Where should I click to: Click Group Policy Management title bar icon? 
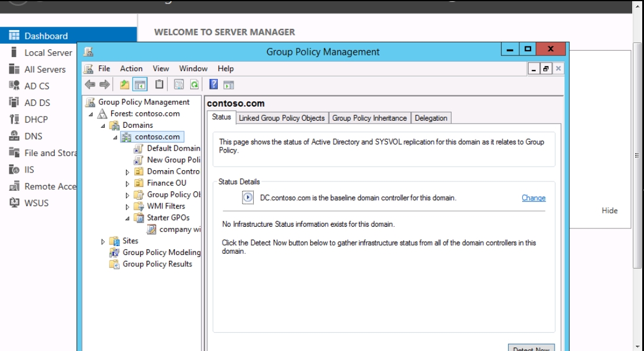click(x=88, y=52)
